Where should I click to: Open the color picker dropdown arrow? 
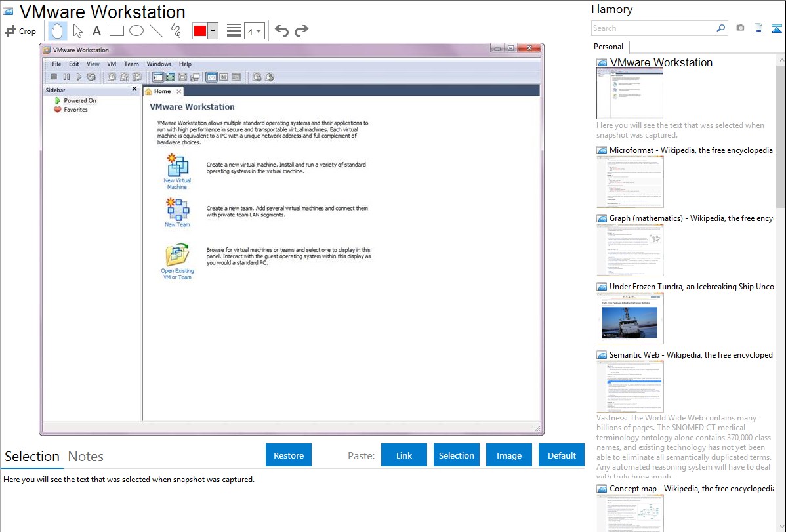pyautogui.click(x=213, y=31)
